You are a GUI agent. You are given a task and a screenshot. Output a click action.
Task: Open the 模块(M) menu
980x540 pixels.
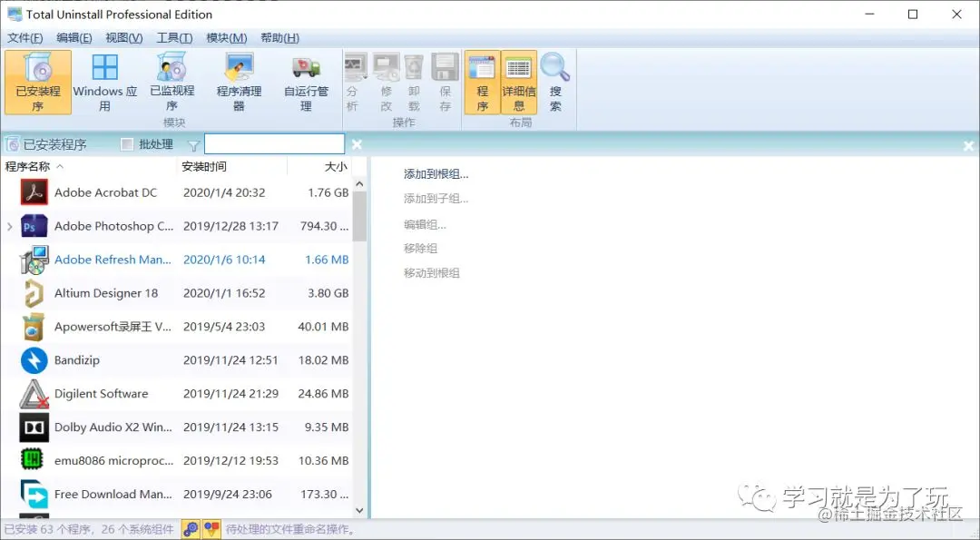coord(226,38)
